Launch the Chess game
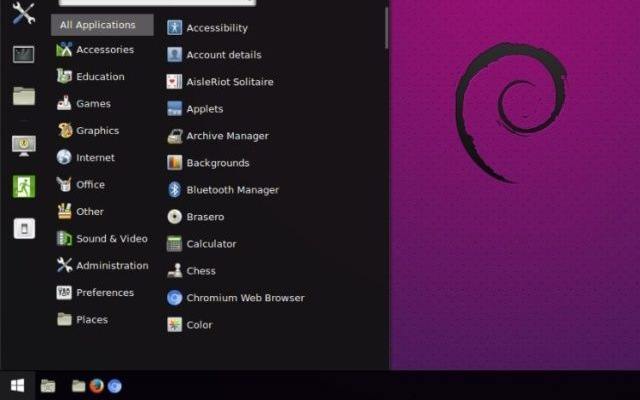The height and width of the screenshot is (400, 640). 191,271
